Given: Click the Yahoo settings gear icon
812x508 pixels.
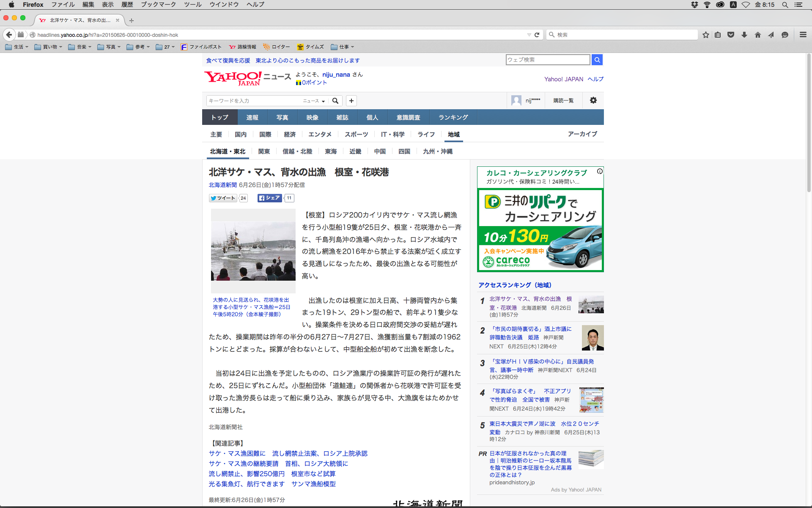Looking at the screenshot, I should [593, 100].
